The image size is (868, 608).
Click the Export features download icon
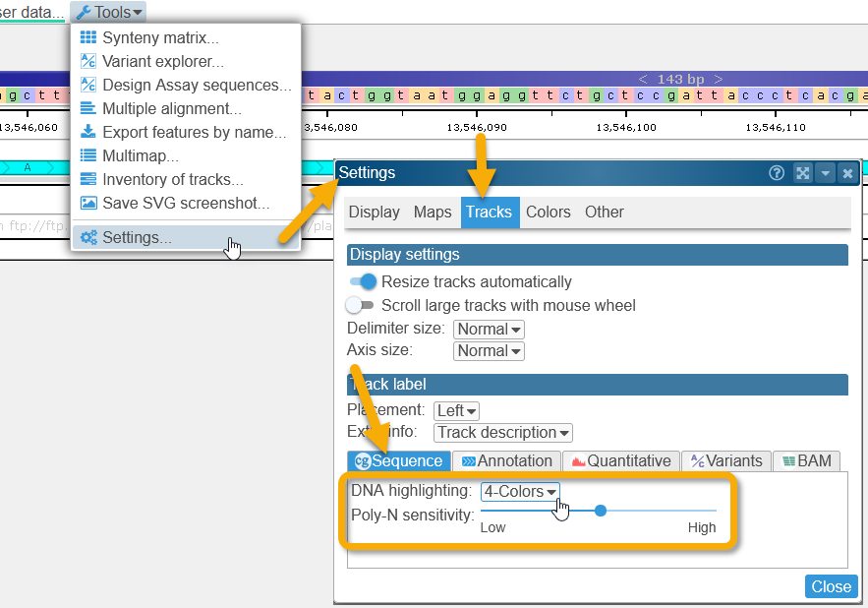coord(88,132)
